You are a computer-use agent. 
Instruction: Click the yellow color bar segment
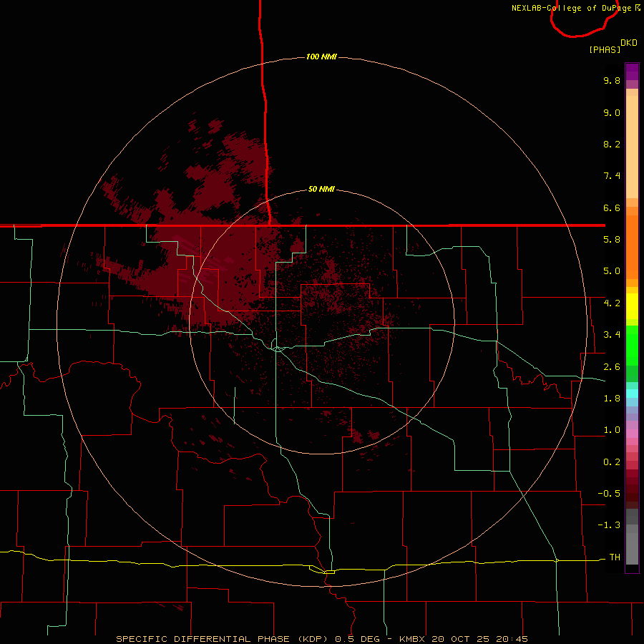(x=632, y=306)
